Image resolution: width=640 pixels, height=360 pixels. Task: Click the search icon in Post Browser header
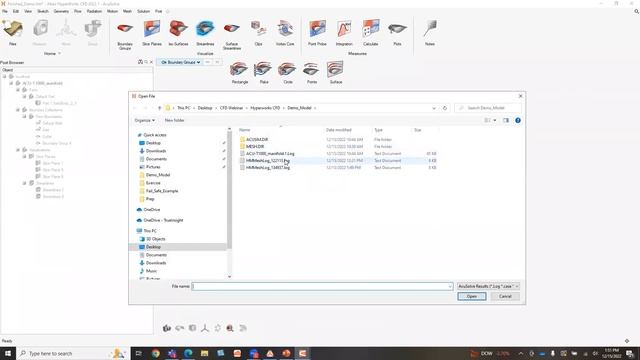[146, 62]
